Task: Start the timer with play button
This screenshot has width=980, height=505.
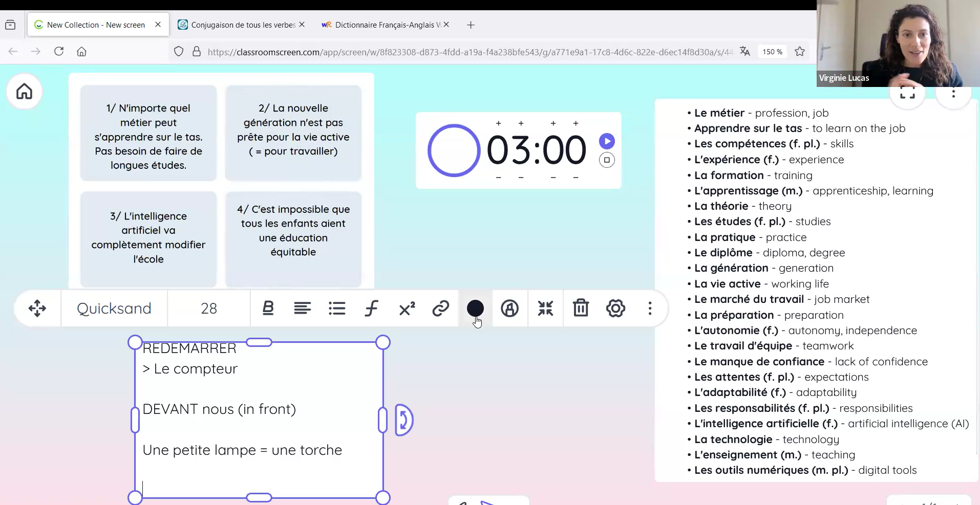Action: 607,141
